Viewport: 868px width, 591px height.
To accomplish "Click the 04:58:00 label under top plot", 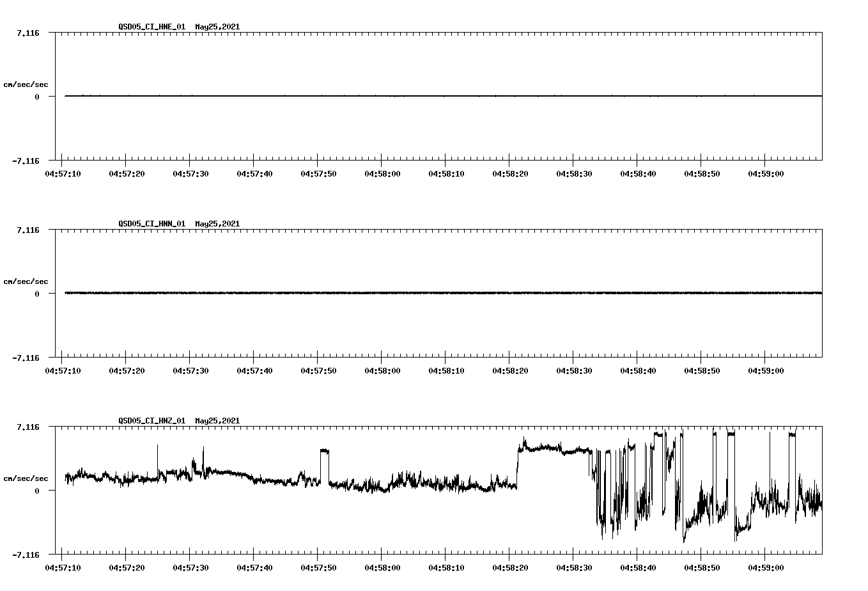I will coord(384,173).
